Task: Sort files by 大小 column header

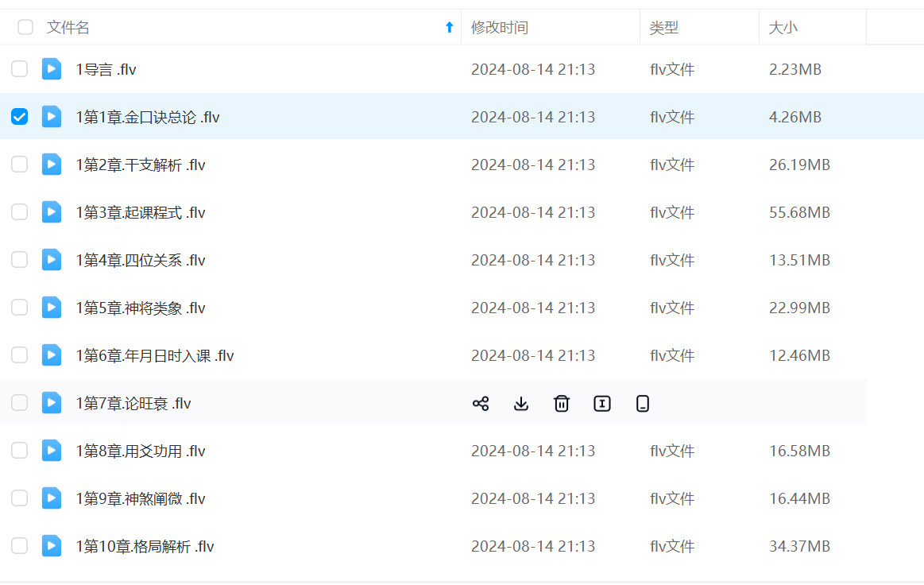Action: [783, 28]
